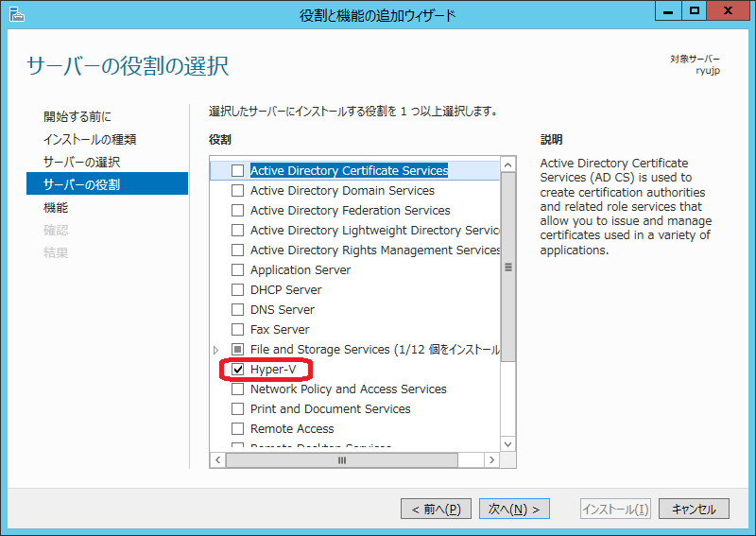Click the キャンセル button
The image size is (756, 536).
coord(694,509)
